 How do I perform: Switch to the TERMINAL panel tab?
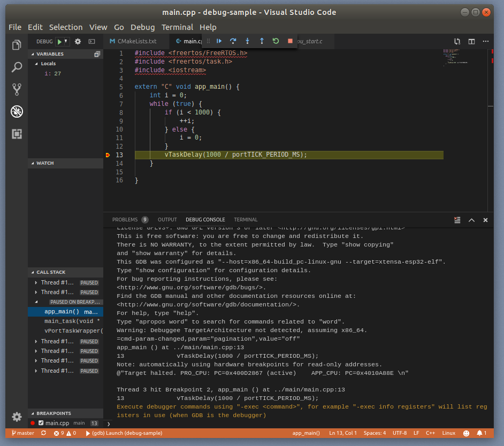(246, 220)
